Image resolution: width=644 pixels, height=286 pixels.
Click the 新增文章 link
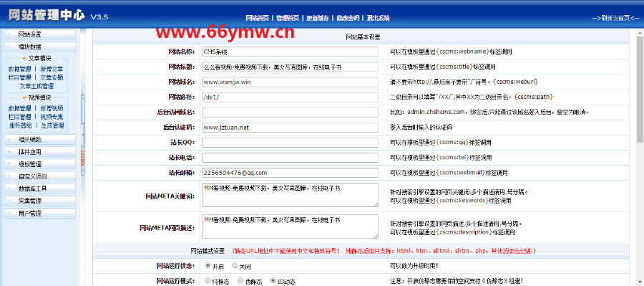point(52,69)
